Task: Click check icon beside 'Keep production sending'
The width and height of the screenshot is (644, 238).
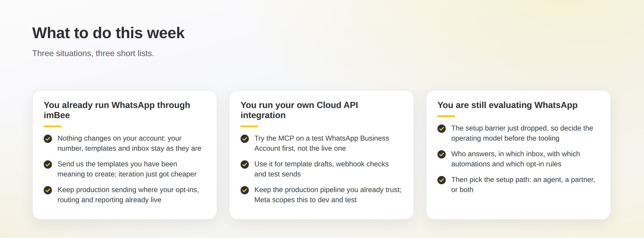Action: (x=48, y=190)
